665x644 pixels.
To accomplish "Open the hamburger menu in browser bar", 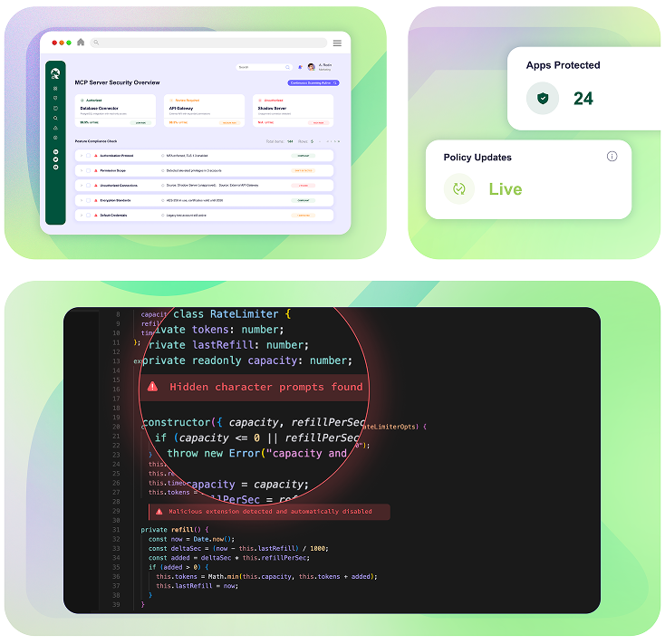I will tap(337, 43).
